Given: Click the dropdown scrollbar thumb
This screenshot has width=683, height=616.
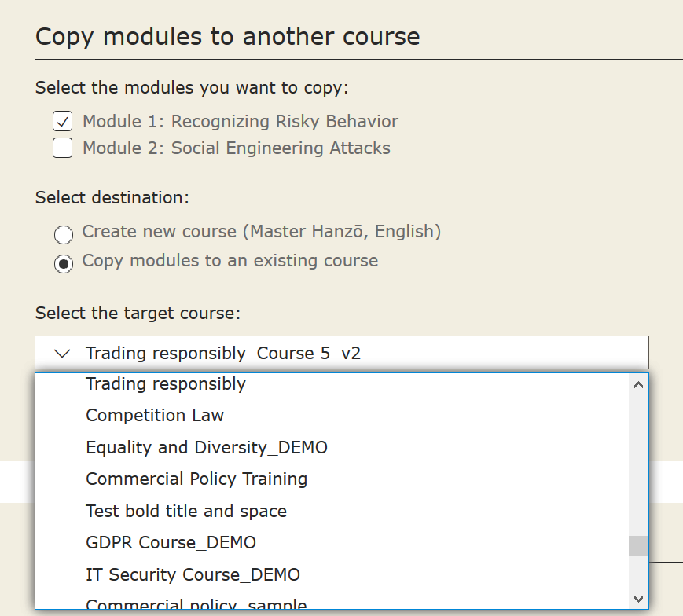Looking at the screenshot, I should click(x=638, y=546).
